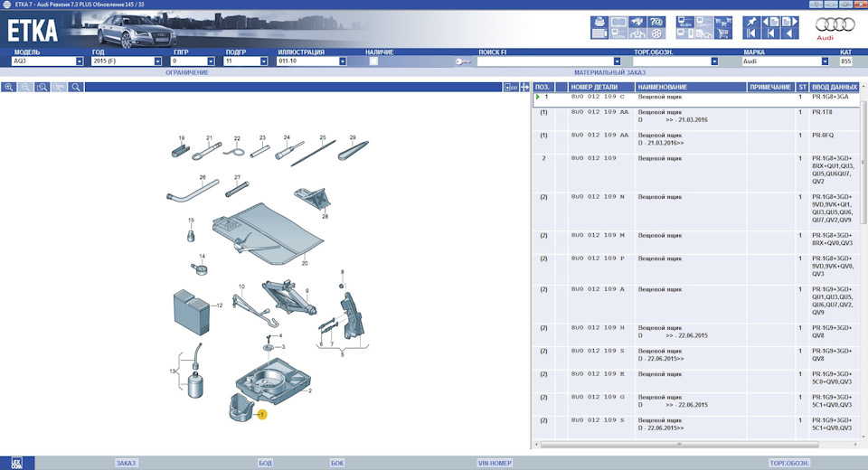Select part number 8U0 012 109 N
The height and width of the screenshot is (470, 868).
point(598,197)
